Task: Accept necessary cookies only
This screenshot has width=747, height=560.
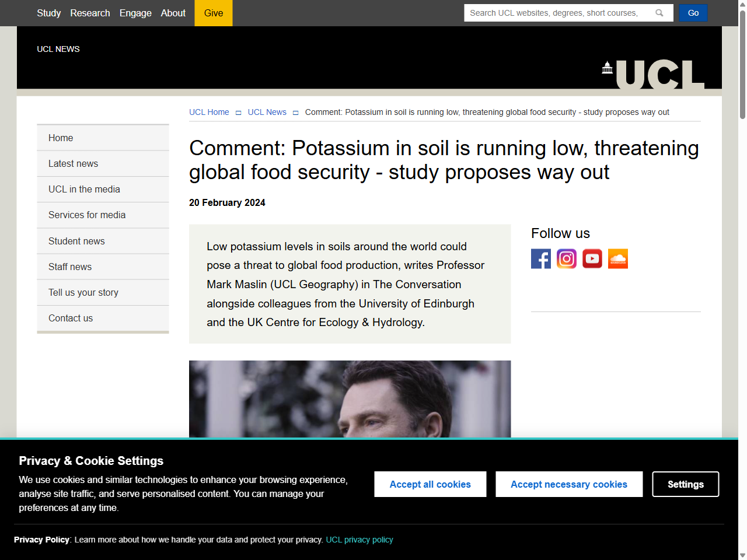Action: coord(569,484)
